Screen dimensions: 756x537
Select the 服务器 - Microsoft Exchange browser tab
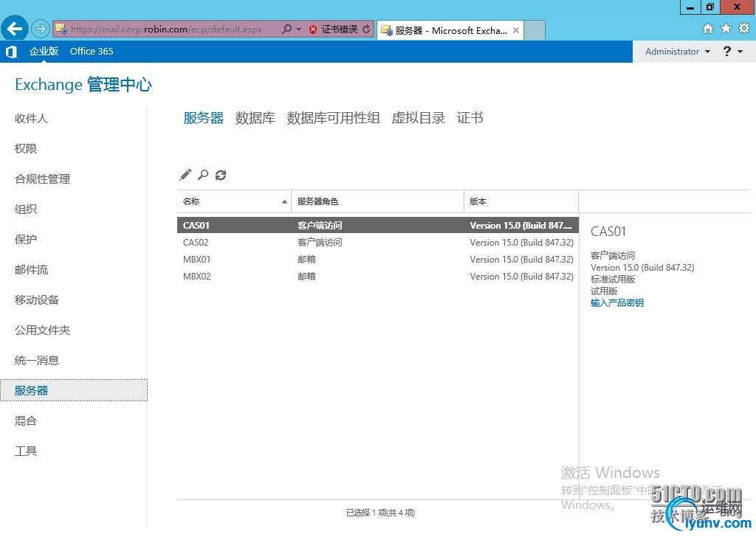450,30
